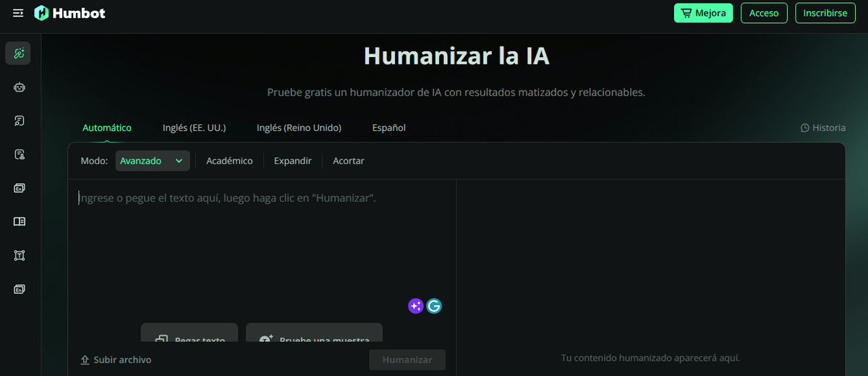Choose the Expandir mode
The image size is (868, 376).
coord(292,161)
